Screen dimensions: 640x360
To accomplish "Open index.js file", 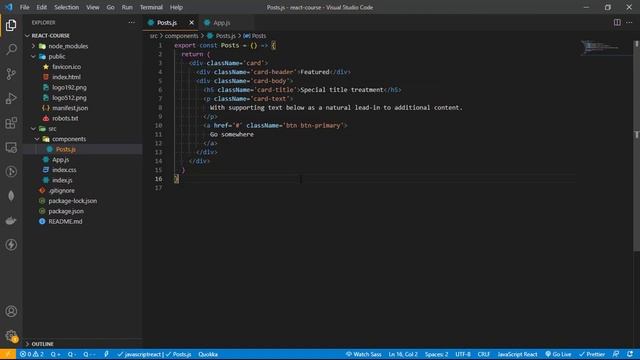I will tap(62, 180).
